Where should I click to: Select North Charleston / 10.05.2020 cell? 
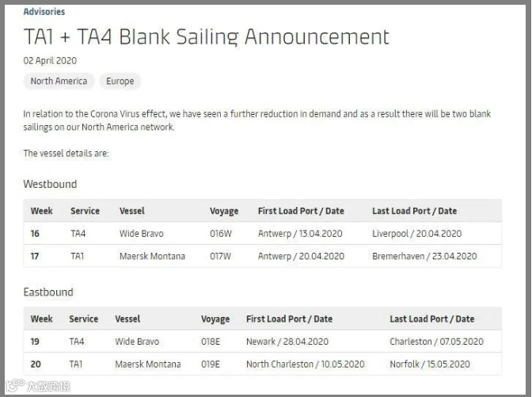point(306,365)
